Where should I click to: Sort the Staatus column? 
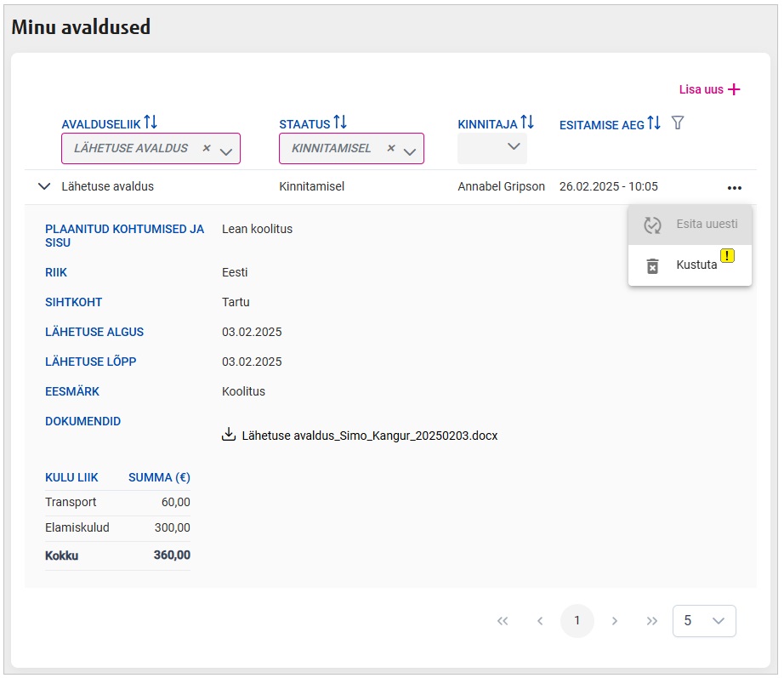click(x=340, y=123)
